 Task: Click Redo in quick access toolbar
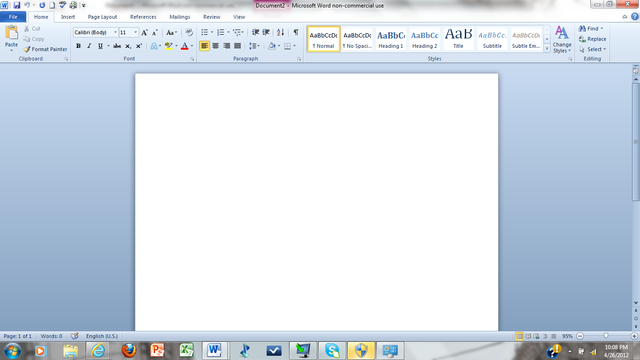tap(42, 5)
